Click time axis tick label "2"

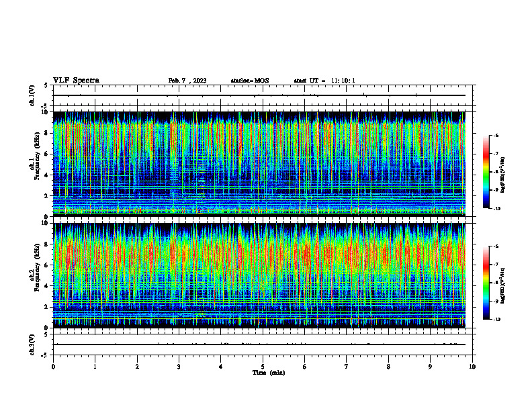(x=137, y=367)
